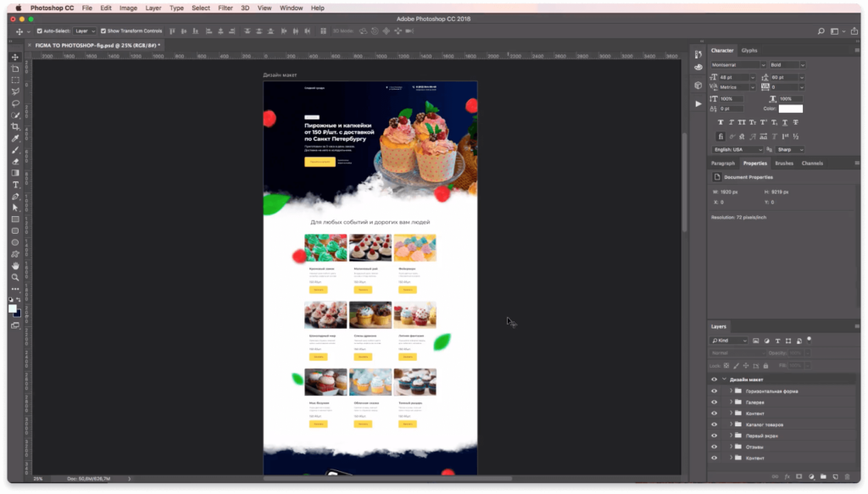Create a new group with folder icon
This screenshot has height=494, width=868.
tap(823, 476)
